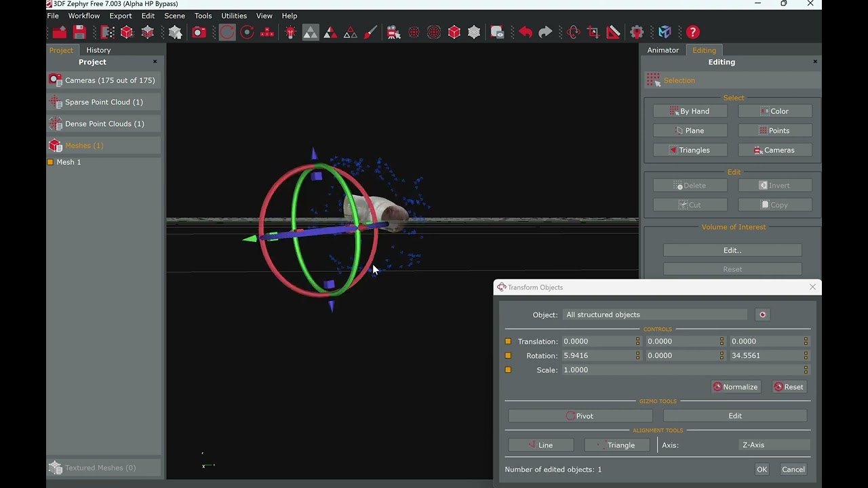Toggle the Scale orange checkbox
Viewport: 868px width, 488px height.
coord(508,370)
